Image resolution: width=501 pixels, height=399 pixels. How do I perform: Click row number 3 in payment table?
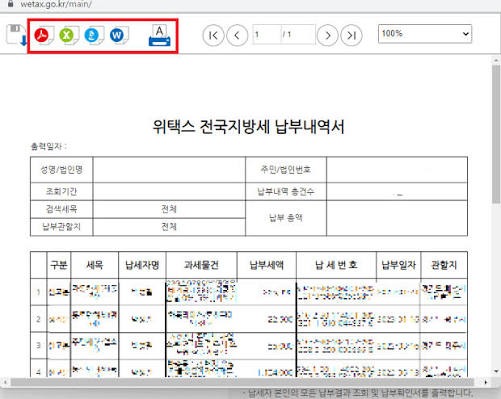click(x=39, y=346)
